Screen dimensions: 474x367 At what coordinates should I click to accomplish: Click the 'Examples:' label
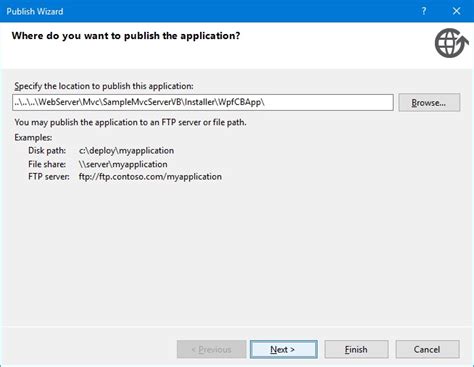33,137
